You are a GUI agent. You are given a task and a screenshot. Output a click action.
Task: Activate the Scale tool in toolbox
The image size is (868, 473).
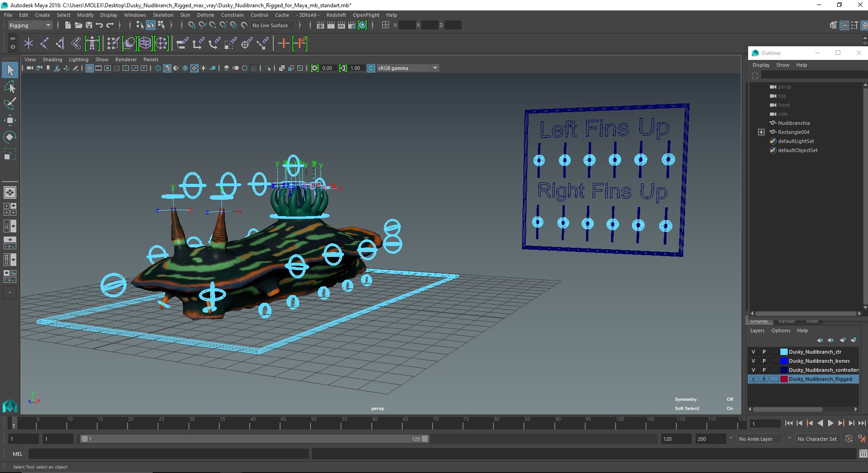[x=10, y=154]
